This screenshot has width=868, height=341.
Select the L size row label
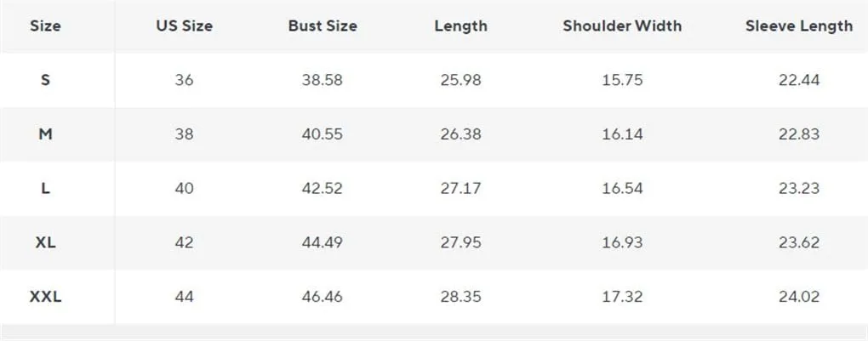click(x=45, y=188)
